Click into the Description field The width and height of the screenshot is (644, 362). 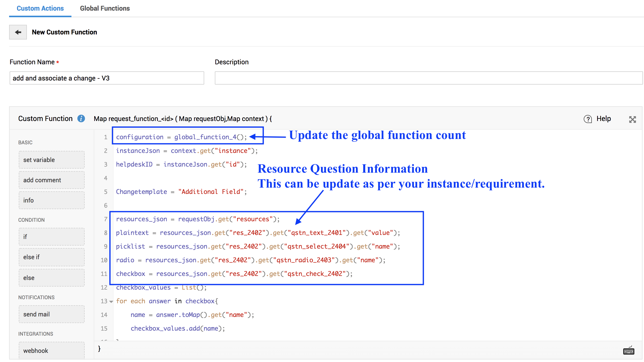pyautogui.click(x=428, y=78)
